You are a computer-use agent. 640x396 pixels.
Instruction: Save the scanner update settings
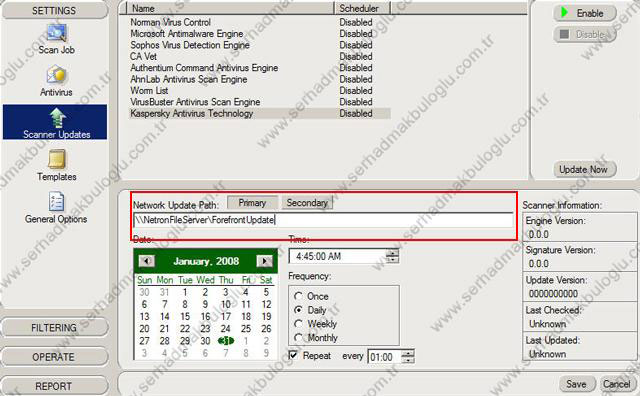pyautogui.click(x=576, y=384)
